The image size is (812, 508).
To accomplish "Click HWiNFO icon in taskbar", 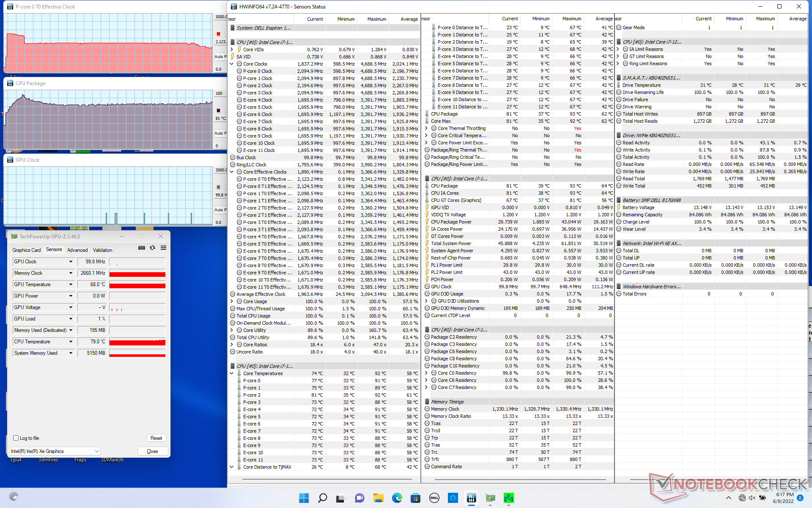I will click(x=471, y=498).
